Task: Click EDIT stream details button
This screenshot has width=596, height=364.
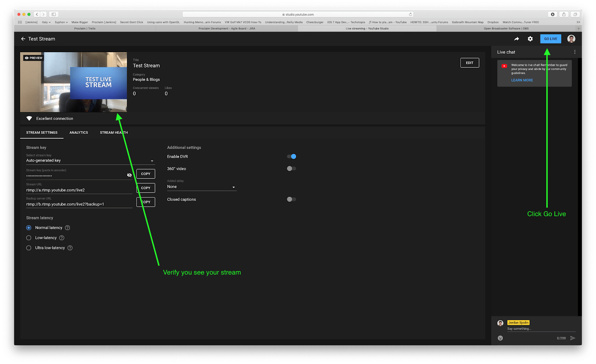Action: [470, 63]
